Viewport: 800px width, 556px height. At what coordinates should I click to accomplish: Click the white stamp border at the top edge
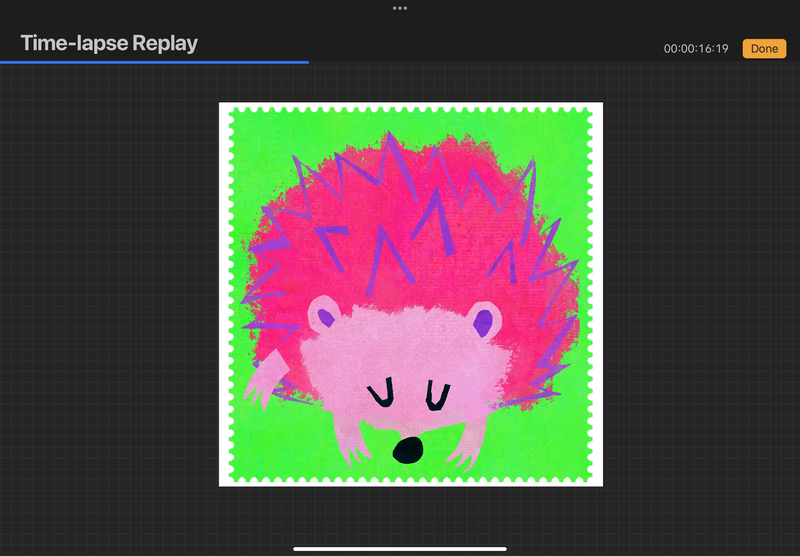coord(410,106)
